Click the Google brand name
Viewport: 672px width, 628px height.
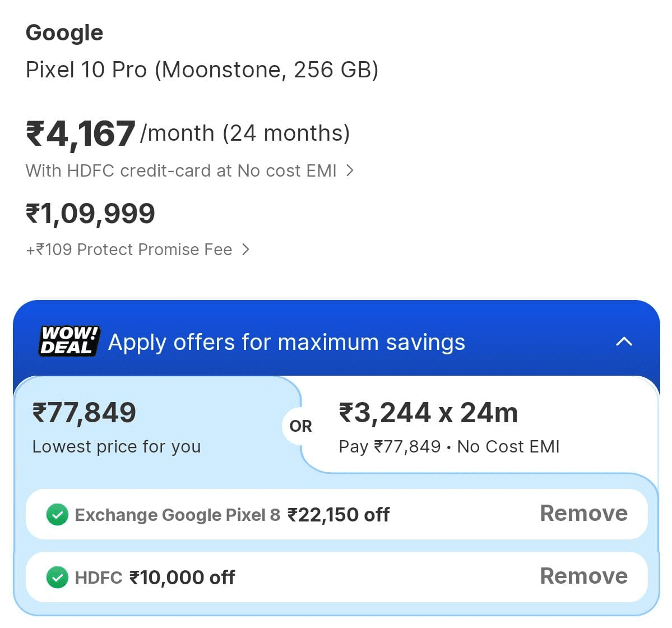pyautogui.click(x=64, y=33)
